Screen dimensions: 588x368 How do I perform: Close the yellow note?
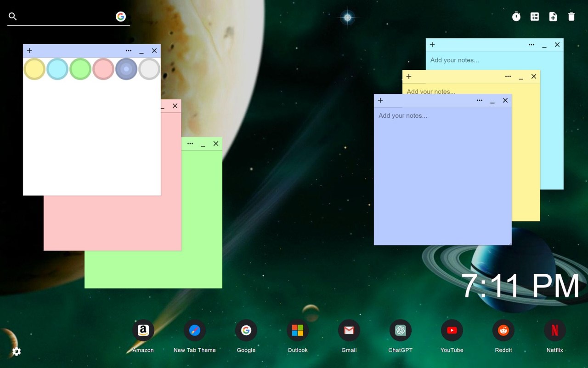point(534,76)
